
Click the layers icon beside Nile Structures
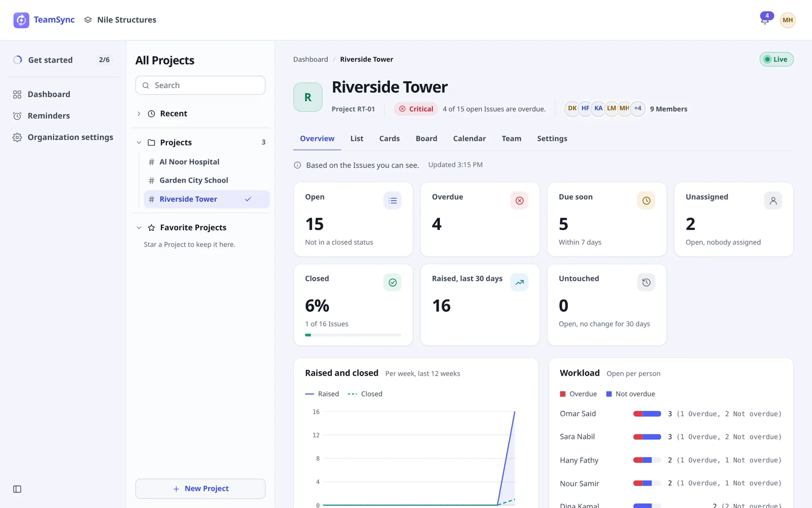point(88,20)
